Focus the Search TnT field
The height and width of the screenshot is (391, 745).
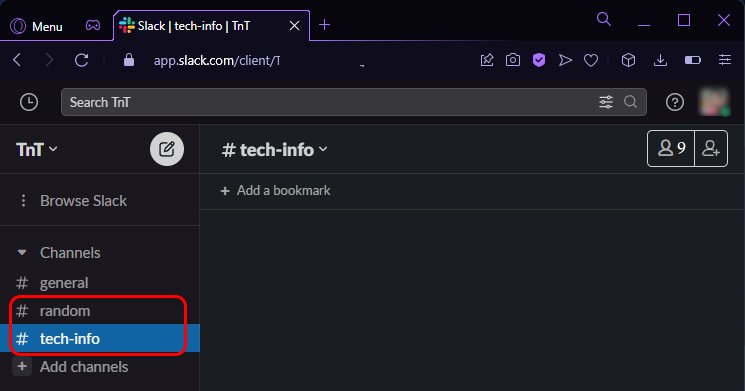point(353,102)
